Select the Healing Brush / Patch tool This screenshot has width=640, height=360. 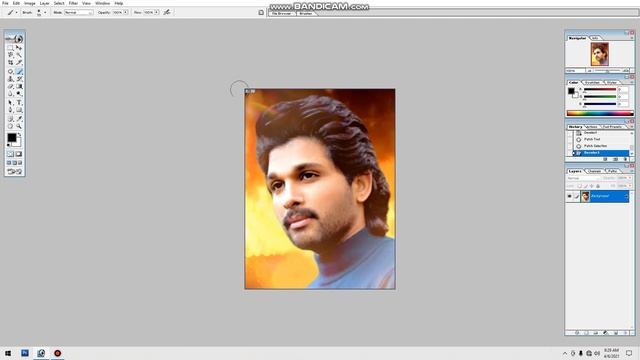click(11, 71)
